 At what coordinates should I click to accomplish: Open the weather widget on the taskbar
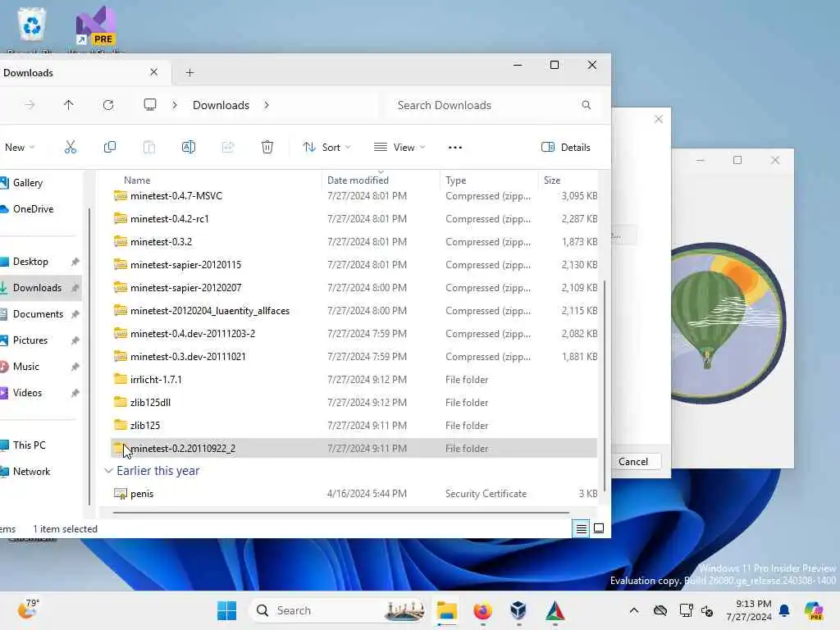[x=28, y=609]
